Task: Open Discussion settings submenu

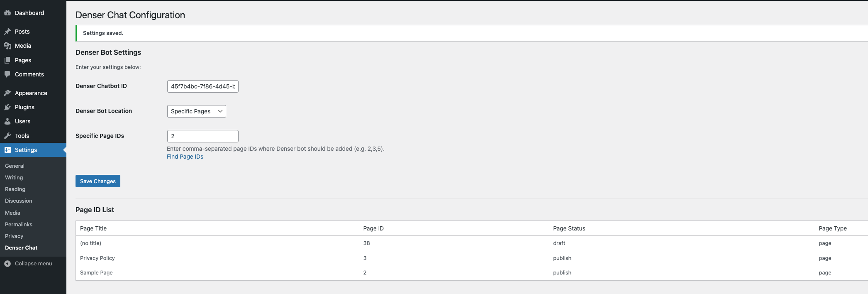Action: [x=18, y=201]
